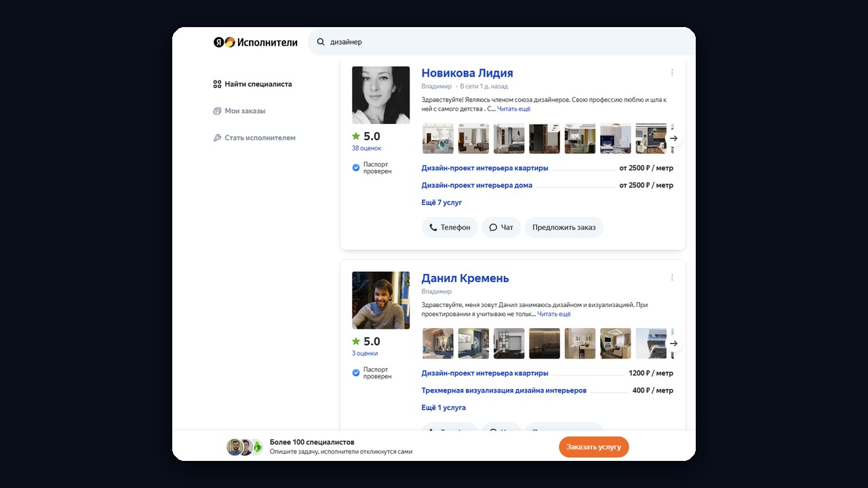
Task: Open fourth portfolio thumbnail of Новикова Лидия
Action: click(545, 138)
